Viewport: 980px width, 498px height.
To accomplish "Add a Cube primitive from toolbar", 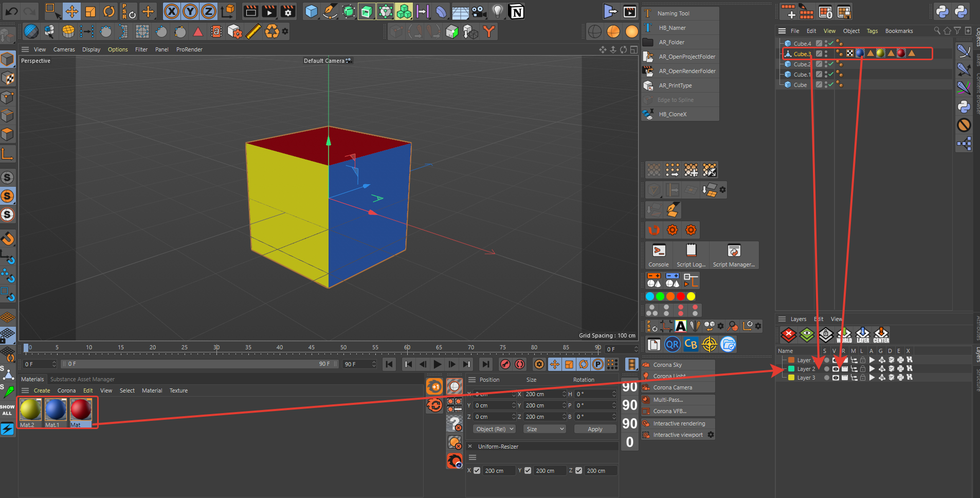I will [x=311, y=11].
